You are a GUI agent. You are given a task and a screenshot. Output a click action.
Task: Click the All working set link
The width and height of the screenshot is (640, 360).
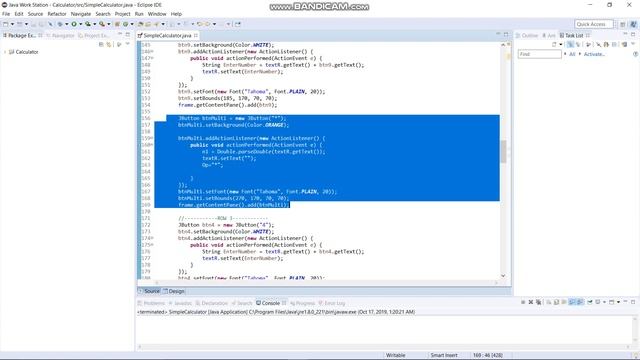point(572,54)
